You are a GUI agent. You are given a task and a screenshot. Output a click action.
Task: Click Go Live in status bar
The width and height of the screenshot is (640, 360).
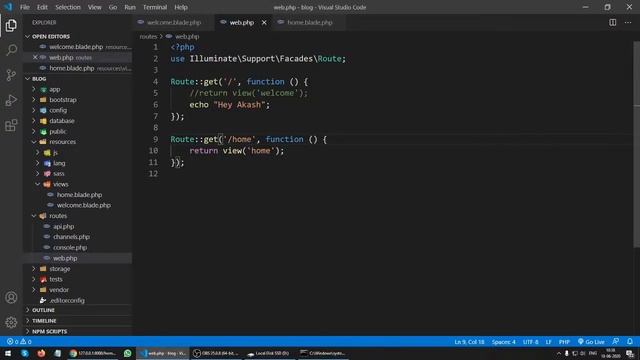[591, 342]
